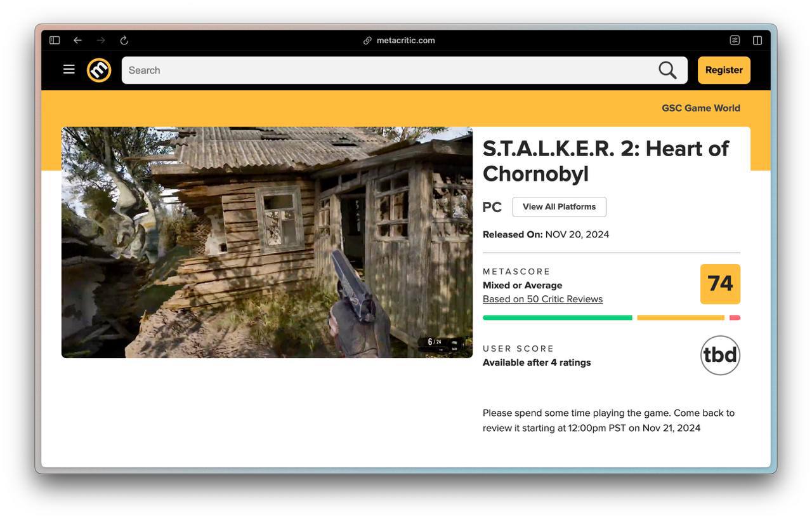
Task: Open the GSC Game World developer link
Action: (x=701, y=108)
